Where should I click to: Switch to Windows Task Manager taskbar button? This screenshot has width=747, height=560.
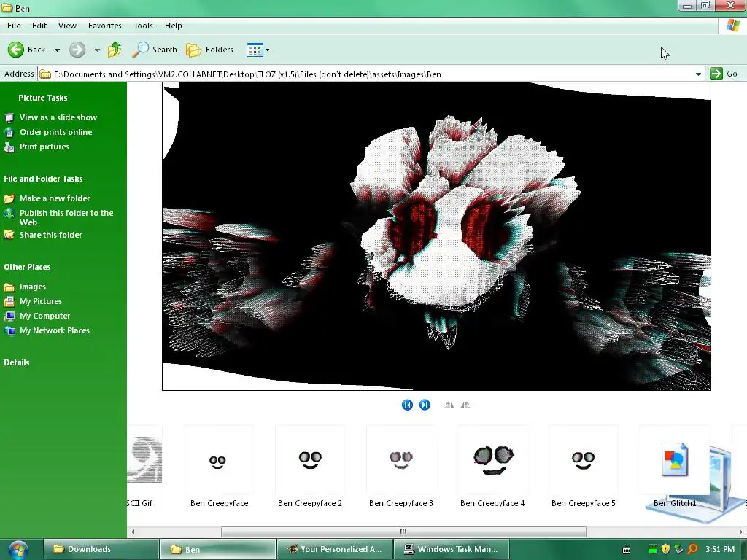pyautogui.click(x=451, y=549)
